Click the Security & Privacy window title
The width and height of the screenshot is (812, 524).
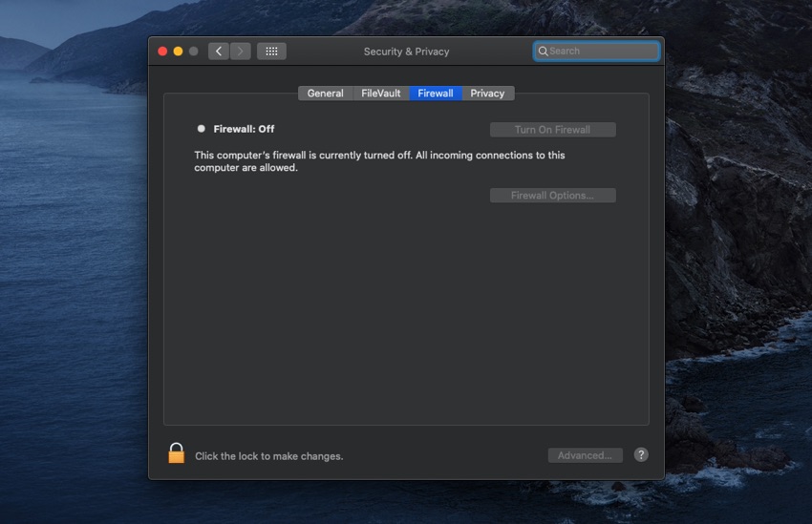pyautogui.click(x=407, y=52)
